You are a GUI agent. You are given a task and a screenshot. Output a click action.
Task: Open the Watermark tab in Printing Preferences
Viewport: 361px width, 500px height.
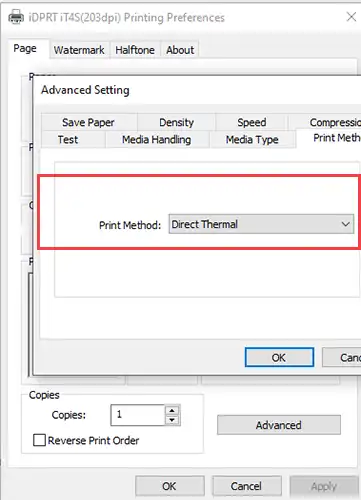coord(79,50)
